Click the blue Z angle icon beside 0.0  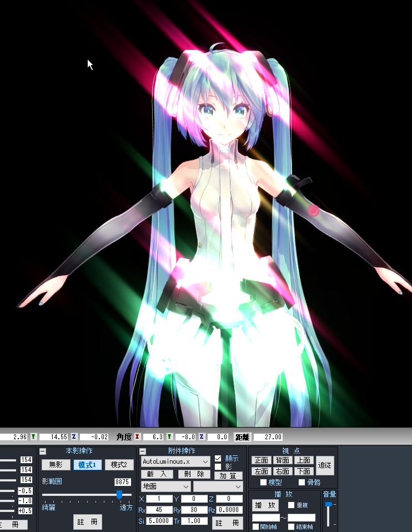click(202, 436)
